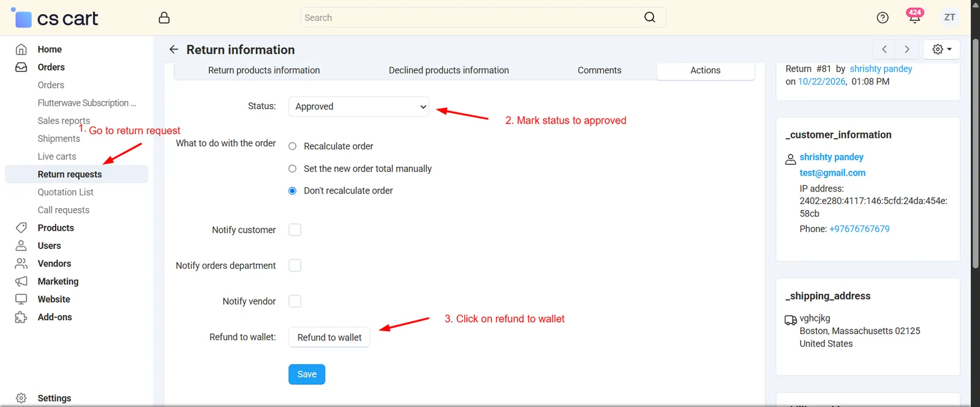Open the Comments tab

click(600, 70)
